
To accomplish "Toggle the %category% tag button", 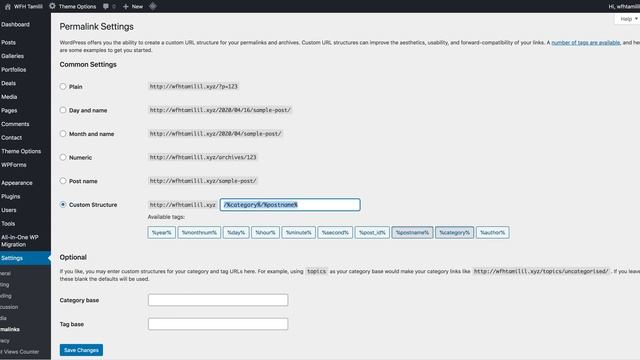I will tap(454, 232).
